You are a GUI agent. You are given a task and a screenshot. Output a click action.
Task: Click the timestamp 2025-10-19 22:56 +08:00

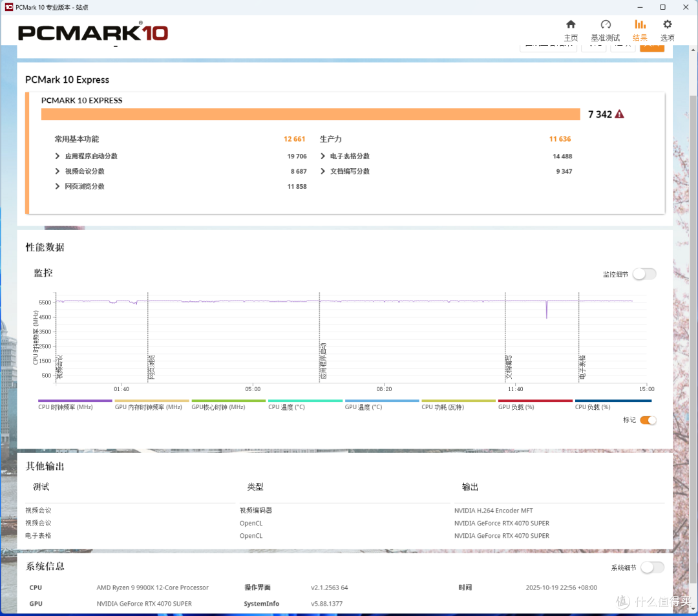[x=561, y=588]
